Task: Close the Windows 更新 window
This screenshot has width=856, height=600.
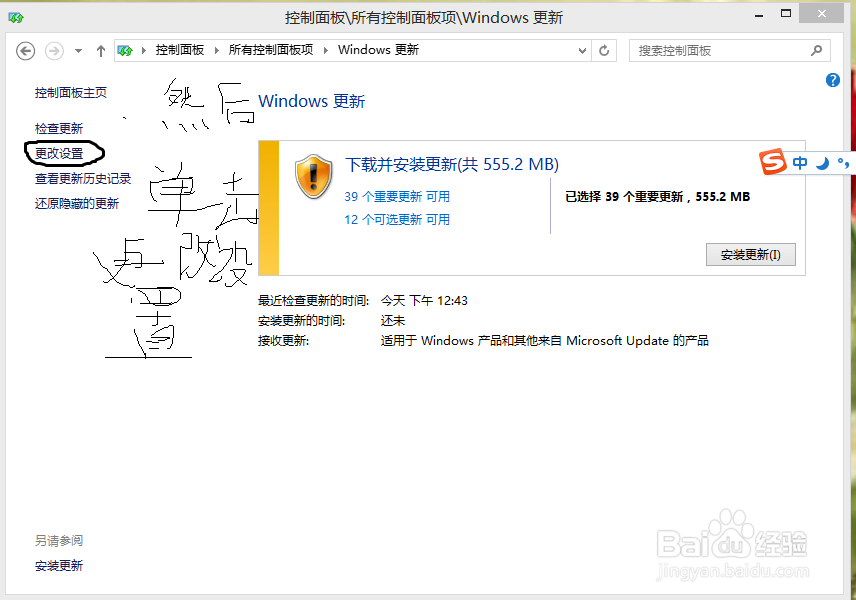Action: [822, 14]
